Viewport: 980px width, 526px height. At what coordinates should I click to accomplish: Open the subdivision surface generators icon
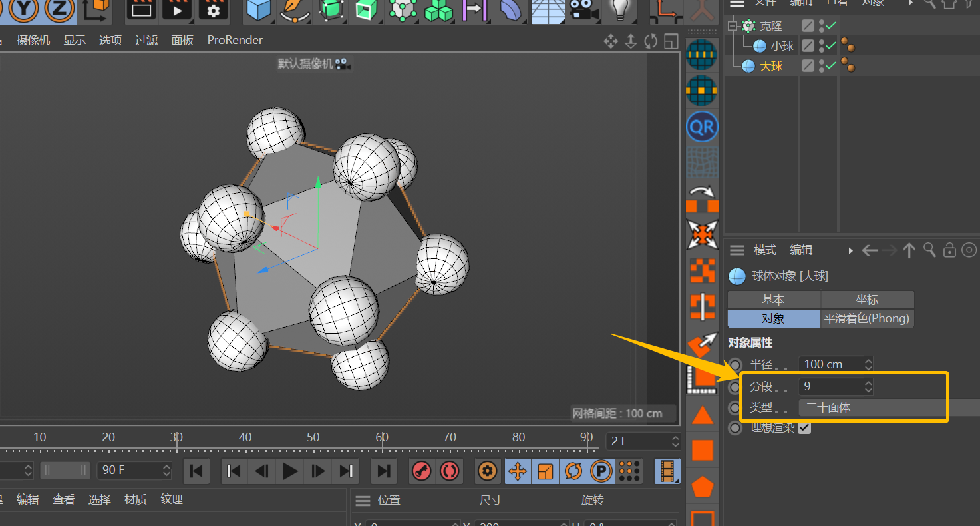pyautogui.click(x=331, y=9)
